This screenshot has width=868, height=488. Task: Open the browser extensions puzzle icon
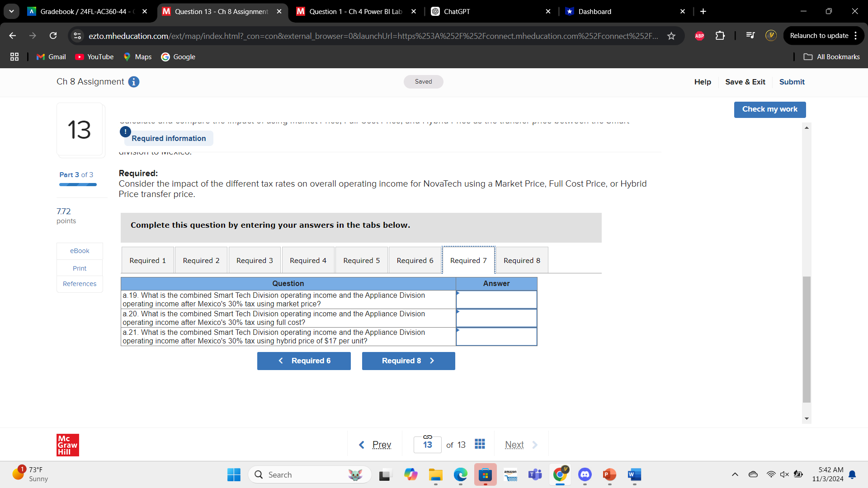[720, 36]
